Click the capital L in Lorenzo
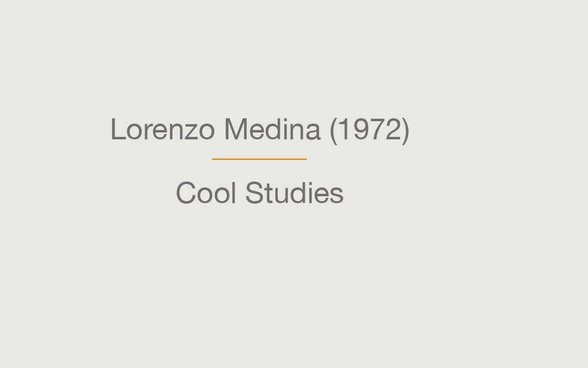 118,130
